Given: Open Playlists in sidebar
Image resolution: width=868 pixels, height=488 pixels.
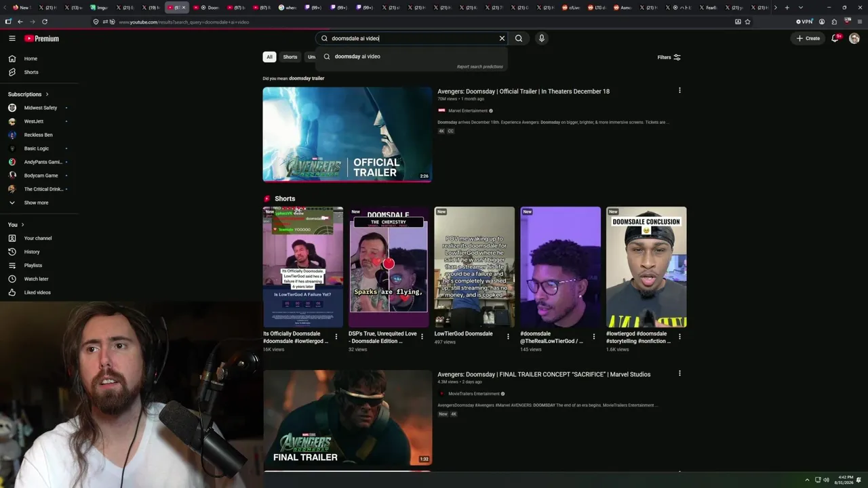Looking at the screenshot, I should pyautogui.click(x=39, y=265).
